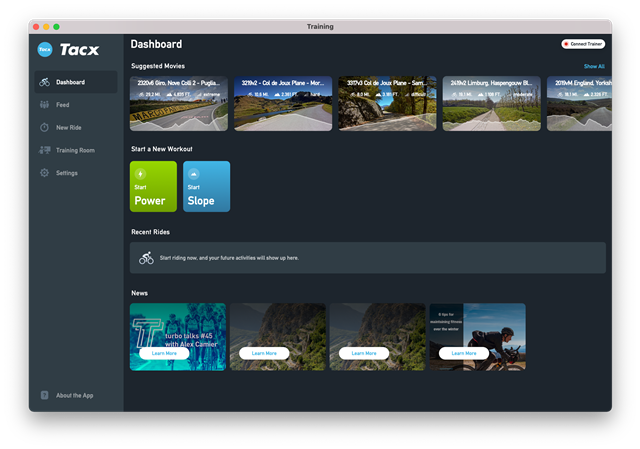
Task: Click the Suggested Movies section title
Action: tap(158, 66)
